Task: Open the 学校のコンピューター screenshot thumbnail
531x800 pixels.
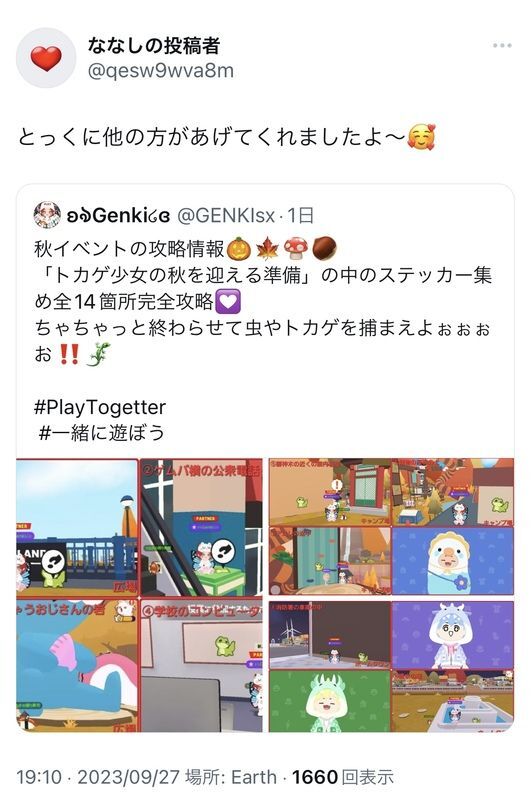Action: (x=201, y=665)
